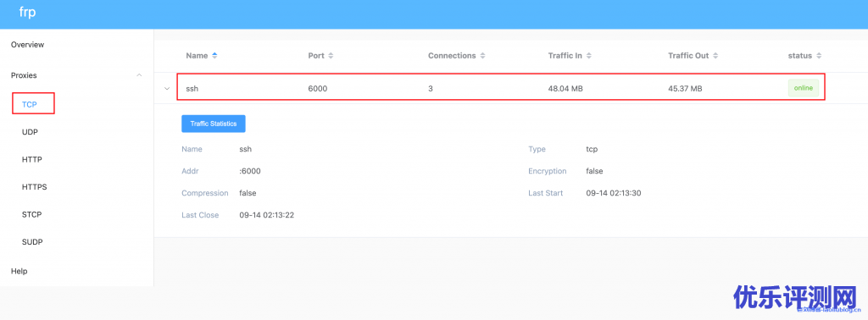Viewport: 868px width, 320px height.
Task: Open the Help menu item
Action: click(19, 272)
